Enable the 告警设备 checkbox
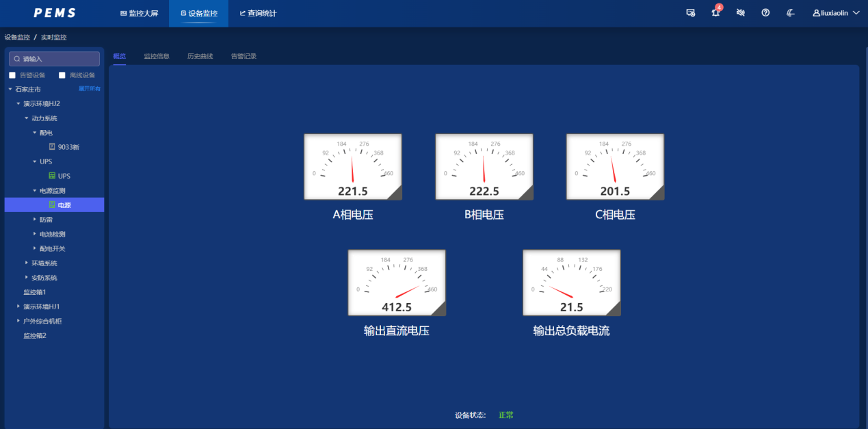Image resolution: width=868 pixels, height=429 pixels. click(12, 75)
